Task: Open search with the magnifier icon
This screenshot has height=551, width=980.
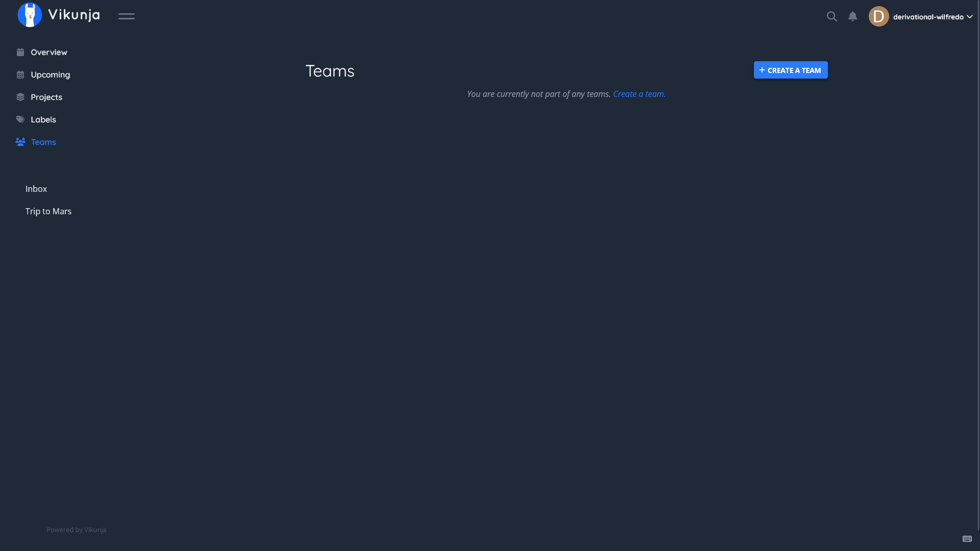Action: coord(832,16)
